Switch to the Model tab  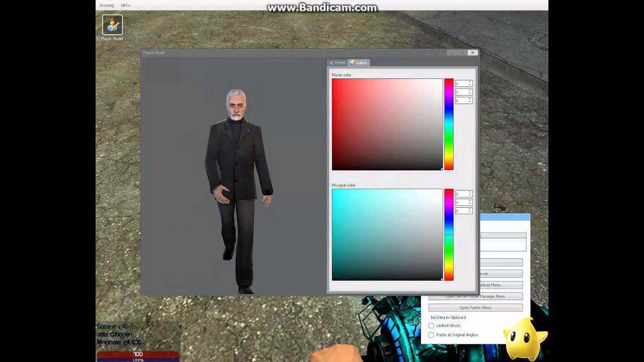(337, 63)
